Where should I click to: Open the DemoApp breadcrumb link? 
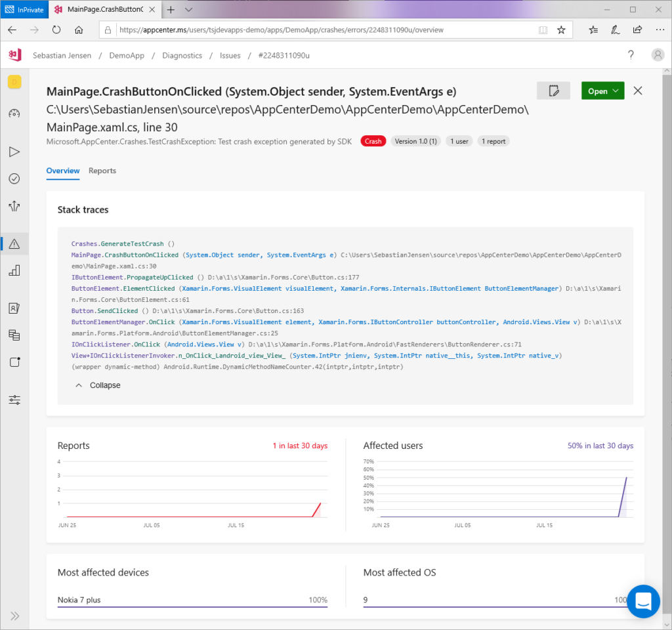(127, 55)
